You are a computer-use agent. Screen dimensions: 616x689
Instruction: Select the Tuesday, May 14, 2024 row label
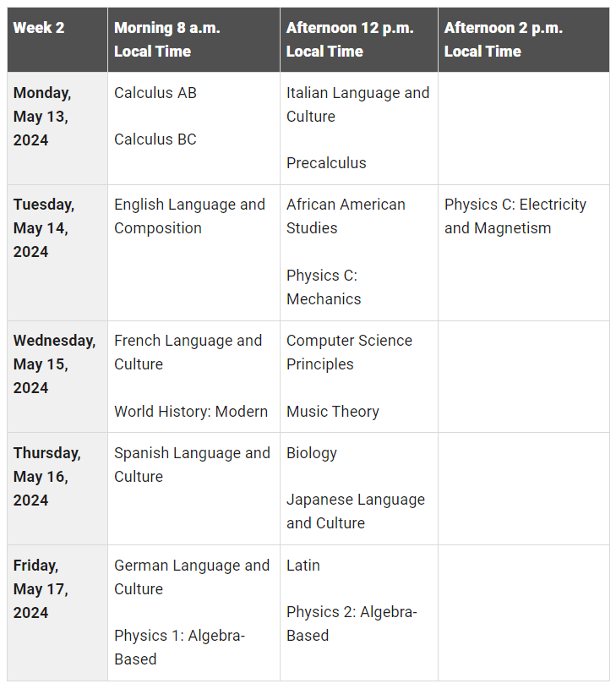44,228
